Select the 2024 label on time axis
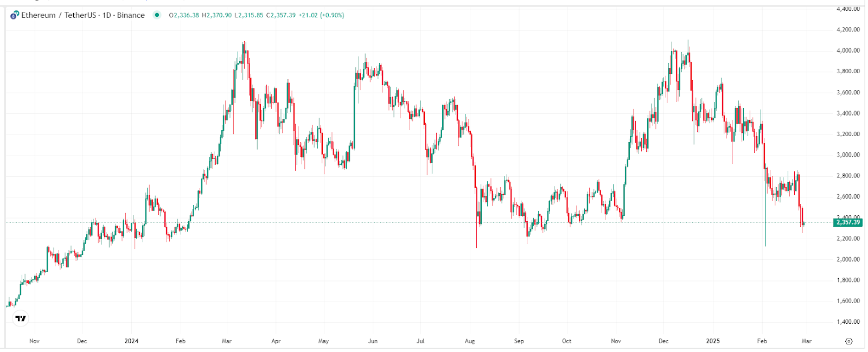 131,341
